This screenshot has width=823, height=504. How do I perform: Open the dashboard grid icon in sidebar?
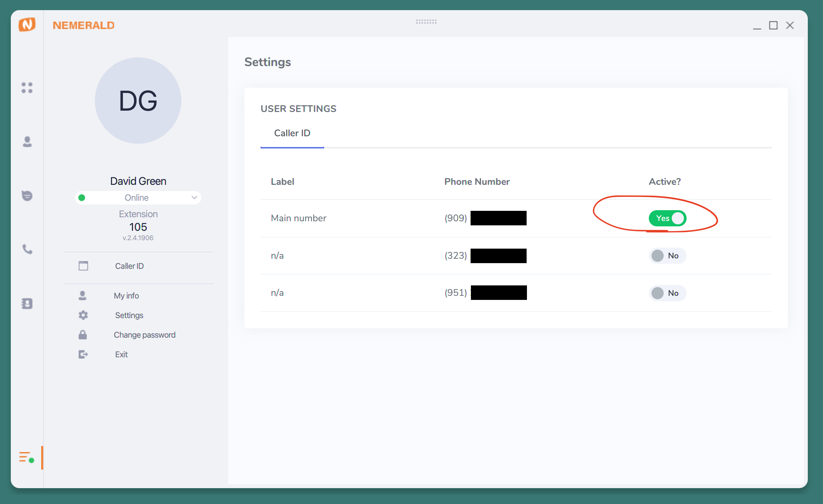[27, 88]
